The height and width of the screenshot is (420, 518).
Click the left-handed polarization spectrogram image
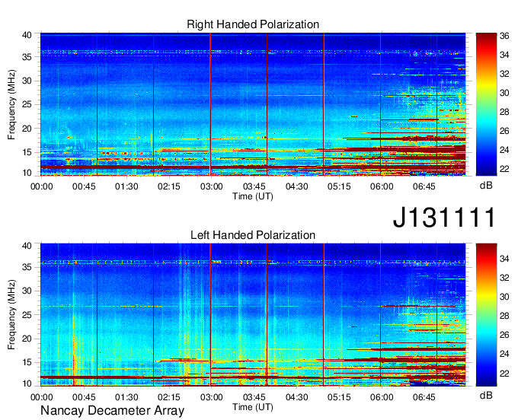(x=253, y=315)
